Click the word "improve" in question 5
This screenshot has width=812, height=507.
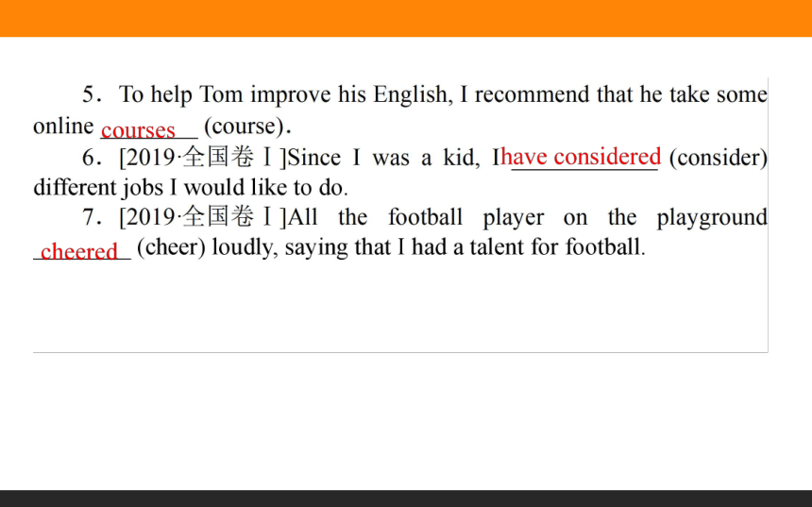(x=291, y=95)
